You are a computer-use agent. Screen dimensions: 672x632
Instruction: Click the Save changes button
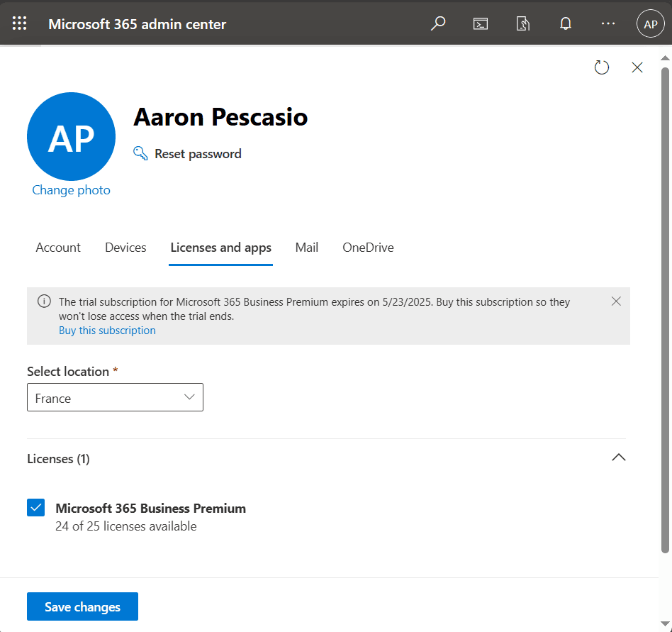(x=82, y=606)
